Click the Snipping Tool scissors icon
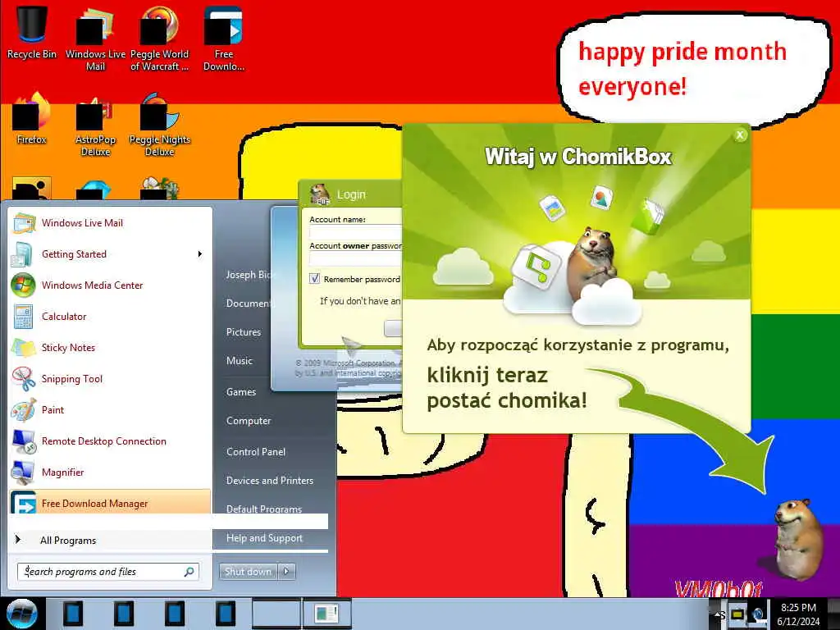840x630 pixels. coord(23,378)
